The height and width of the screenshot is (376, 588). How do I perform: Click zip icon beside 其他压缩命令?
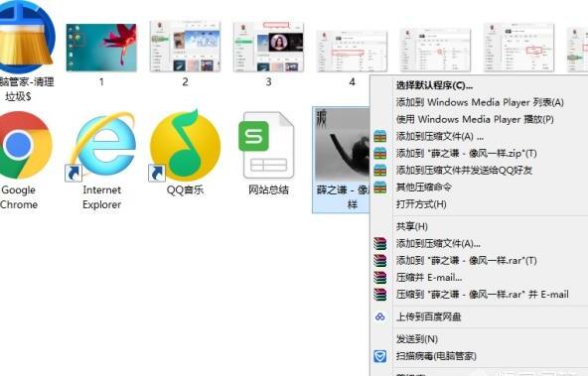pos(379,188)
